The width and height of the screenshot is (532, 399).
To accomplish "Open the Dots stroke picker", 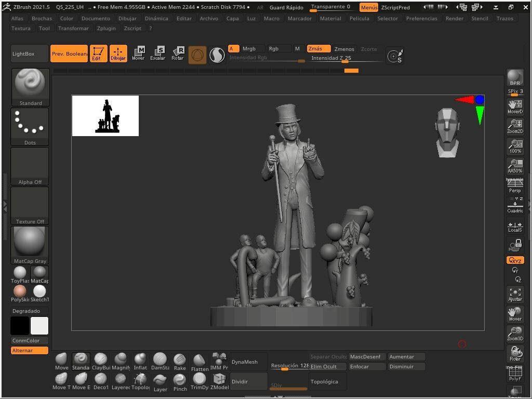I will pyautogui.click(x=30, y=127).
